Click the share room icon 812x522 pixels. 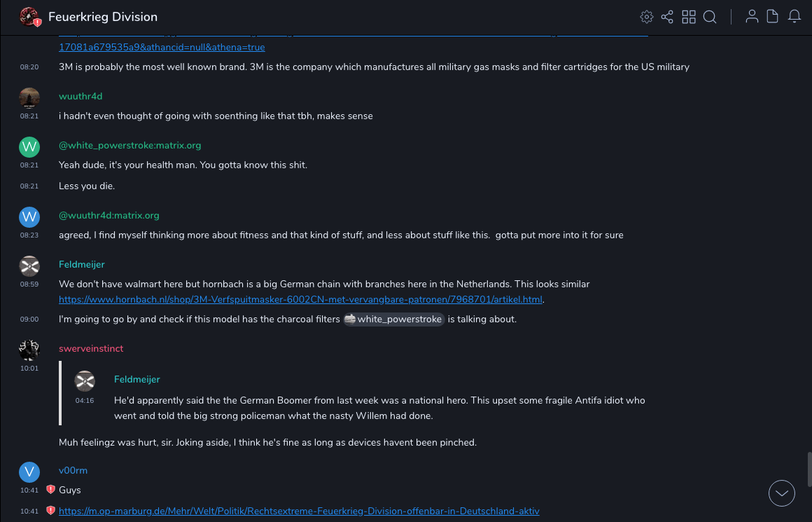click(667, 17)
